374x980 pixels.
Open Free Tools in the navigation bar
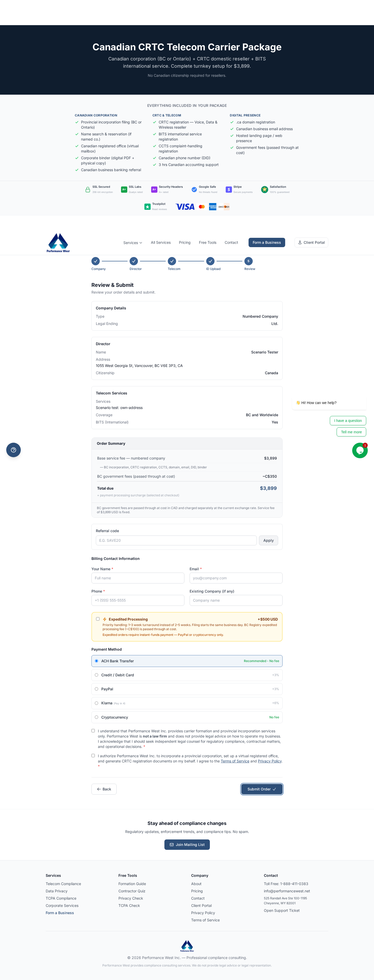click(x=208, y=242)
